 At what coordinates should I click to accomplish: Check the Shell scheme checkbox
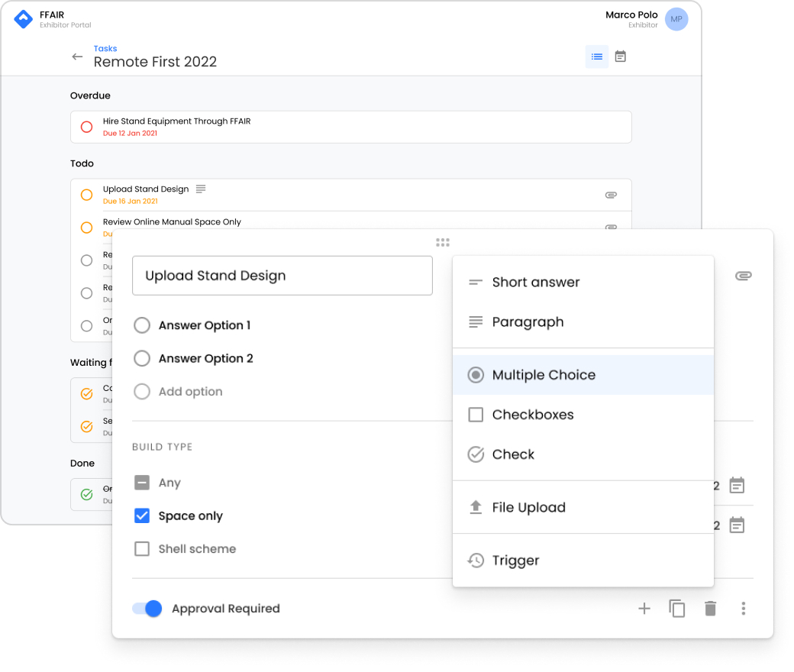(142, 548)
